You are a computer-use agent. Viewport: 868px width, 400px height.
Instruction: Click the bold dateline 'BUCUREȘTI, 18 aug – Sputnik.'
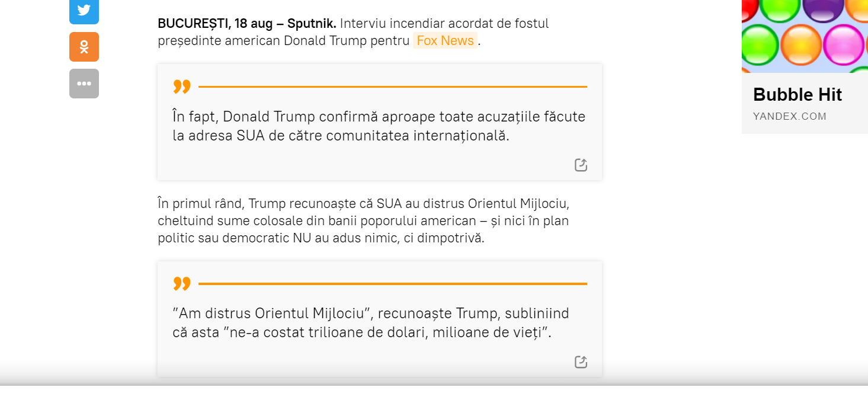(247, 24)
